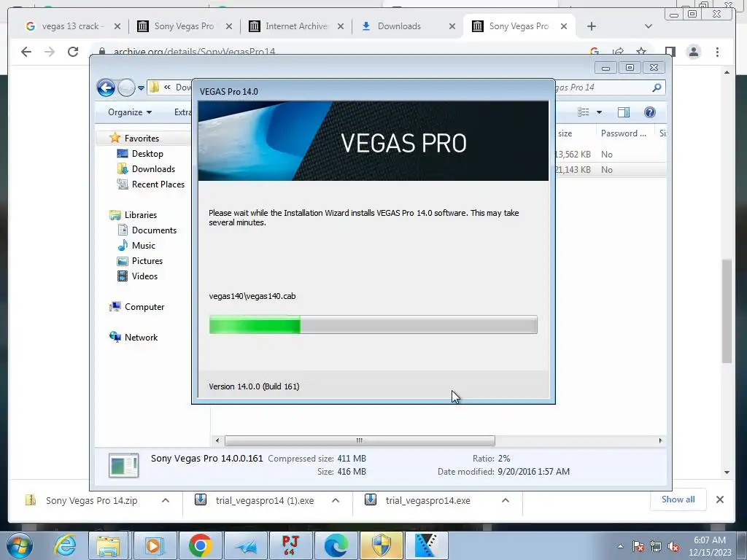Viewport: 747px width, 560px height.
Task: Open the Chrome profile avatar
Action: (x=694, y=52)
